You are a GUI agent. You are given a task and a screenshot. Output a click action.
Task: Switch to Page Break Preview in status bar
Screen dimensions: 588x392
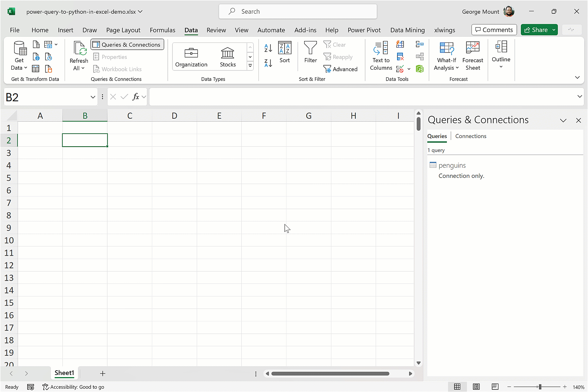(495, 387)
